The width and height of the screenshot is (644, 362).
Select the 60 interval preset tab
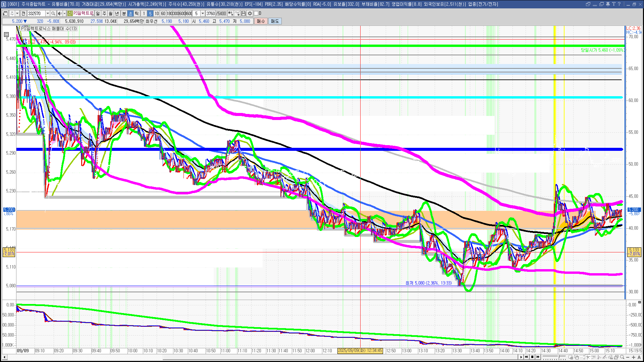click(x=163, y=13)
